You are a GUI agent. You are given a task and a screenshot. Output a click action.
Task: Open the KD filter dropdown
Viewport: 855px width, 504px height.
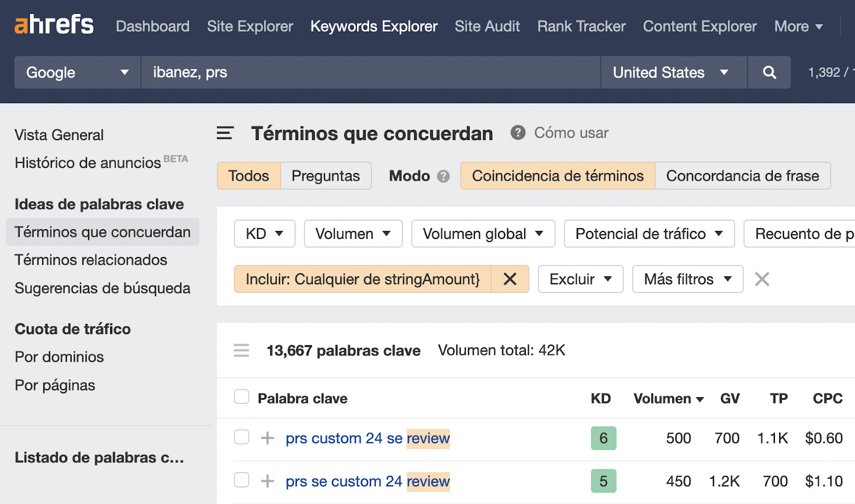click(x=265, y=234)
